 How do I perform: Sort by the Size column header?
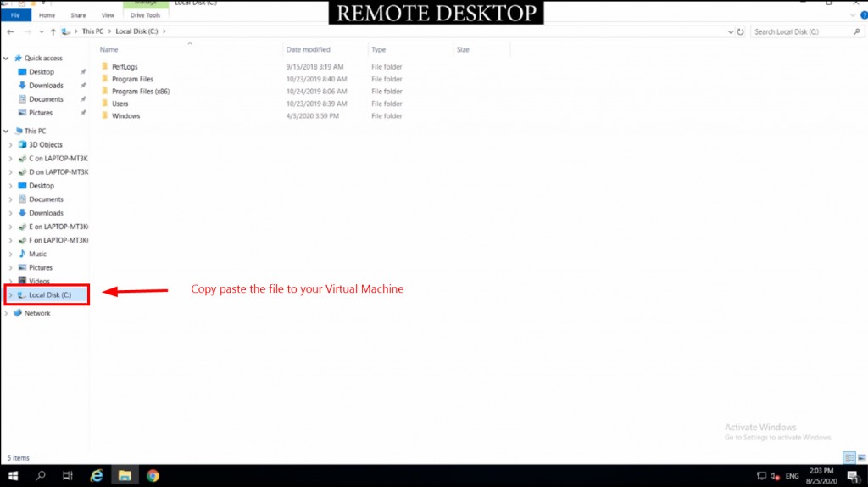(463, 50)
